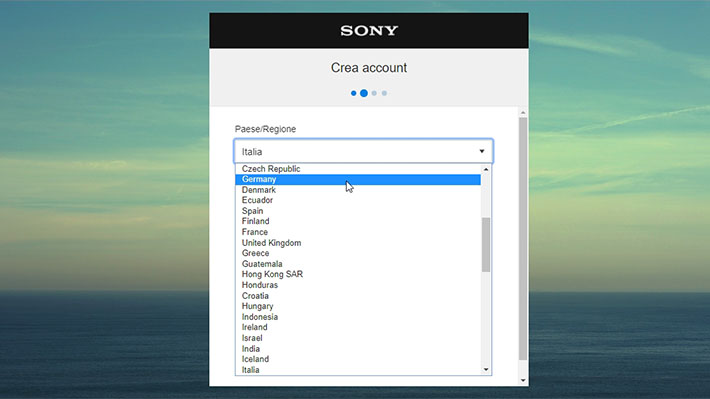Click the form panel scrollbar thumb

(523, 239)
